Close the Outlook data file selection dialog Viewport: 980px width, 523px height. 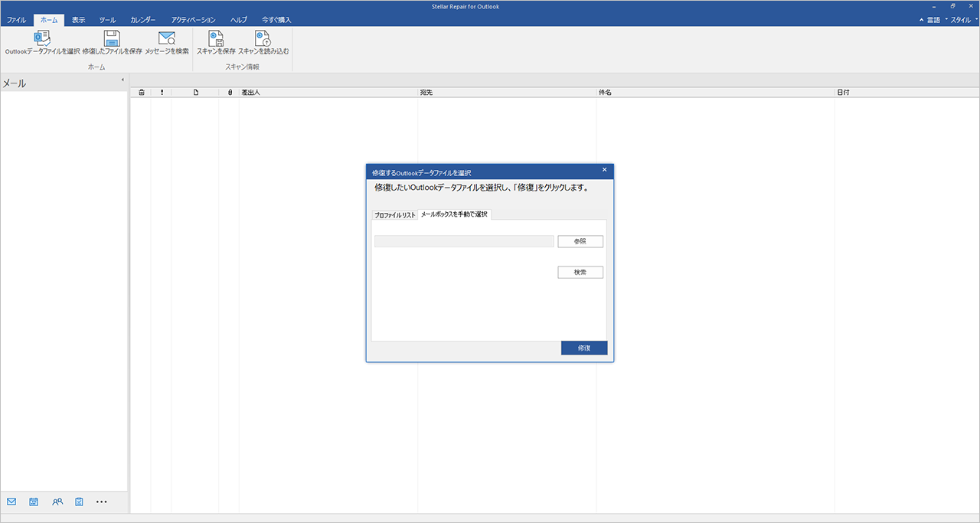pyautogui.click(x=604, y=170)
